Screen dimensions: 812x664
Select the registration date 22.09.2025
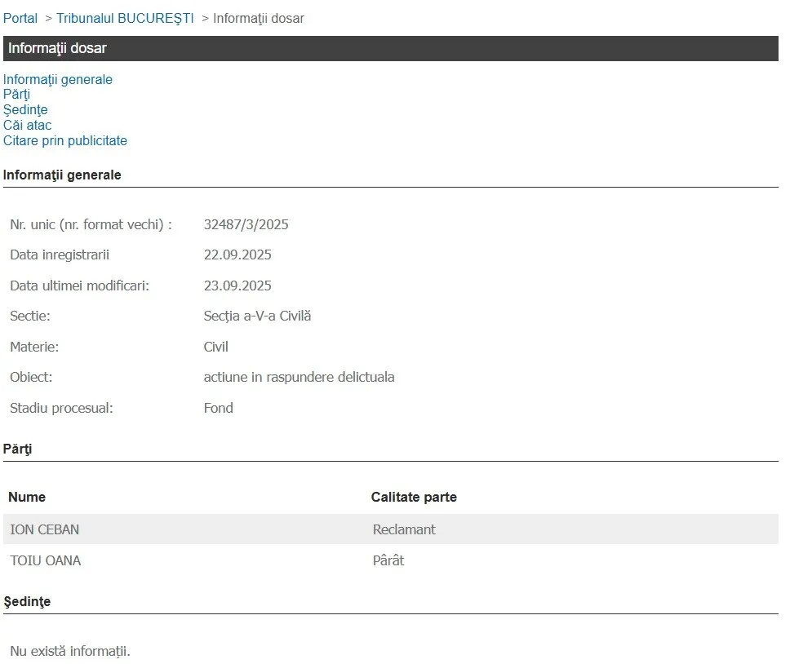click(237, 255)
